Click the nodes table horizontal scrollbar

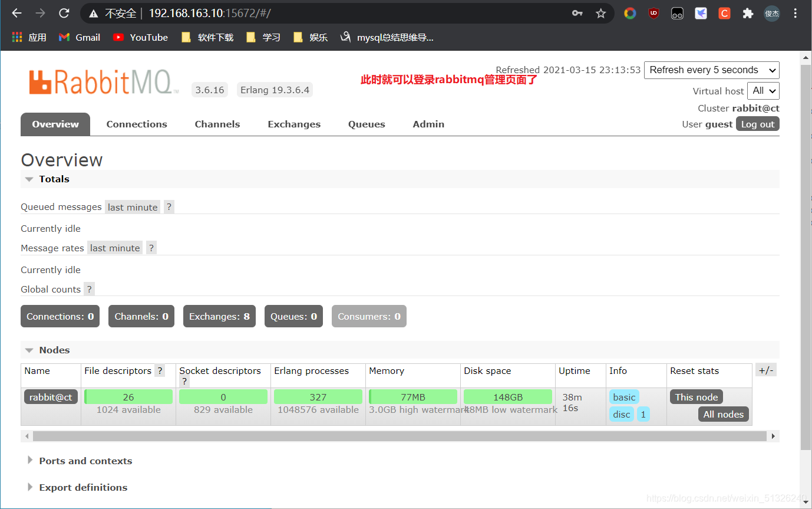(x=400, y=436)
